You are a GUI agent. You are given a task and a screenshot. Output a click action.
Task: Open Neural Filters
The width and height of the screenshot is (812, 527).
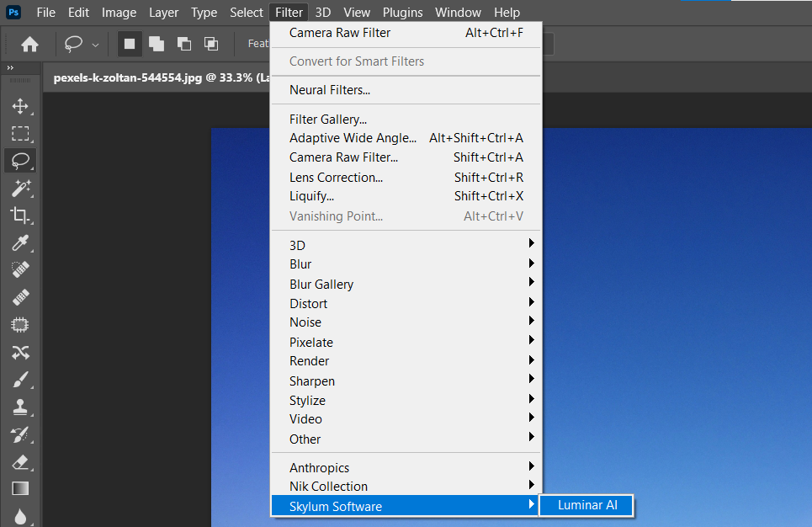(406, 89)
